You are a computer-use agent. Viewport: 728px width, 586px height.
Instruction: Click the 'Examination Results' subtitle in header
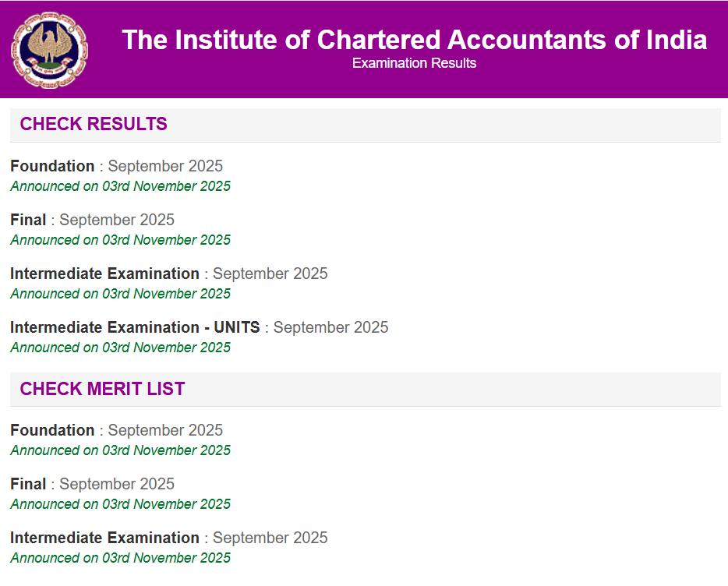click(414, 63)
